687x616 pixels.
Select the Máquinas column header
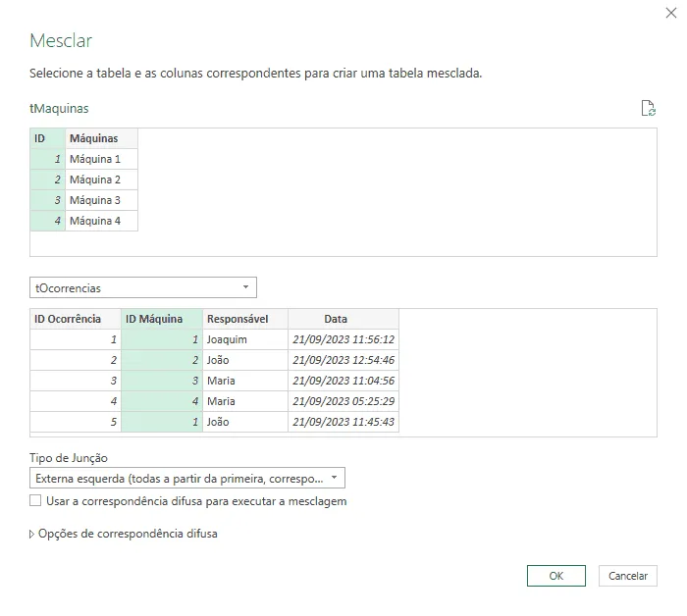tap(102, 138)
